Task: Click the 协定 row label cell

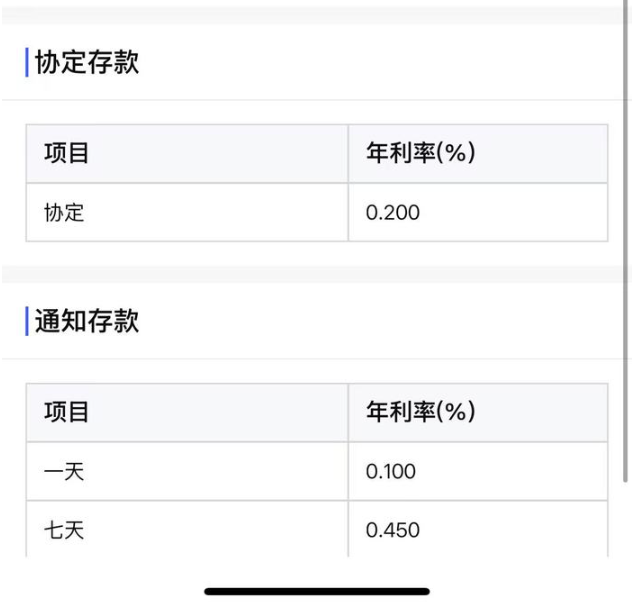Action: click(187, 212)
